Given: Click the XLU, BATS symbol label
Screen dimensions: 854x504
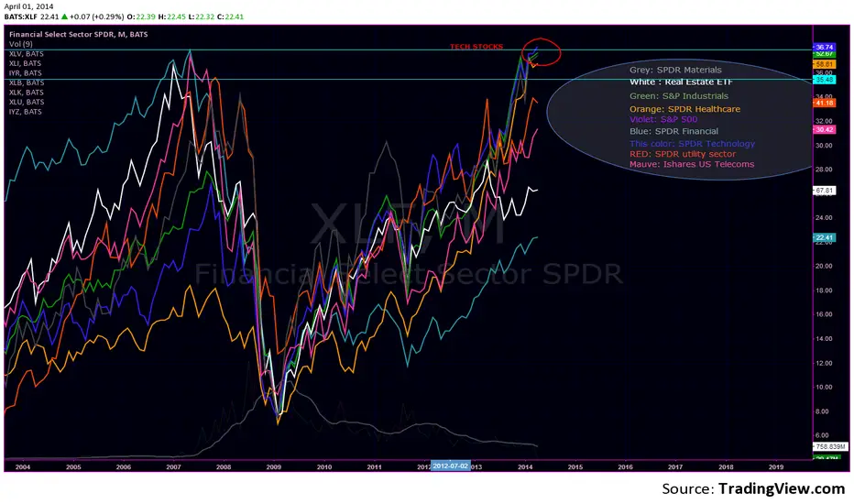Looking at the screenshot, I should click(27, 102).
